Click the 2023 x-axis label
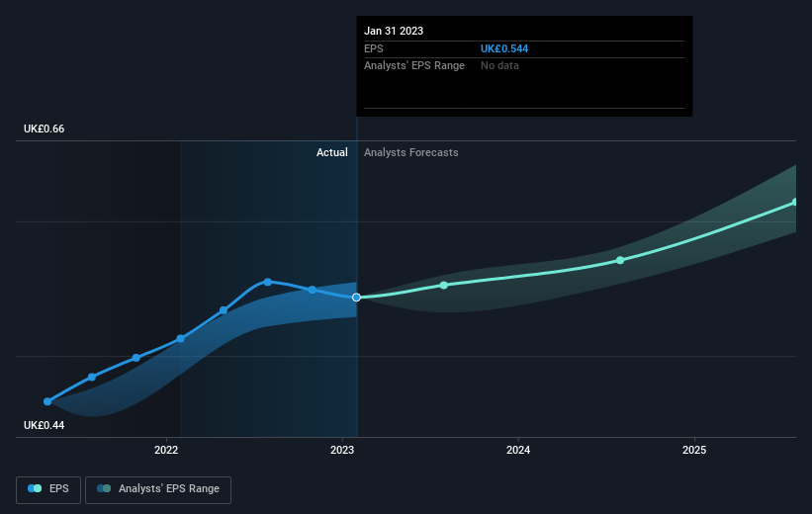This screenshot has height=514, width=812. pos(342,450)
